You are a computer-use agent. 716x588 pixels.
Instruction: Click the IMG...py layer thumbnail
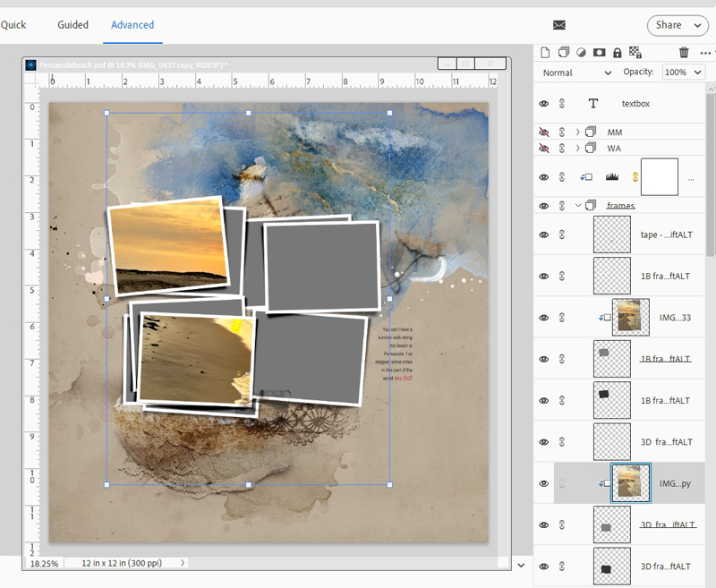coord(631,483)
